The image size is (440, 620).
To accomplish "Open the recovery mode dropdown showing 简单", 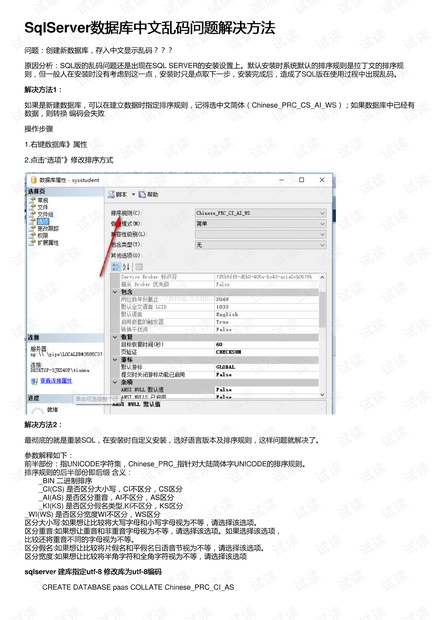I will tap(261, 224).
